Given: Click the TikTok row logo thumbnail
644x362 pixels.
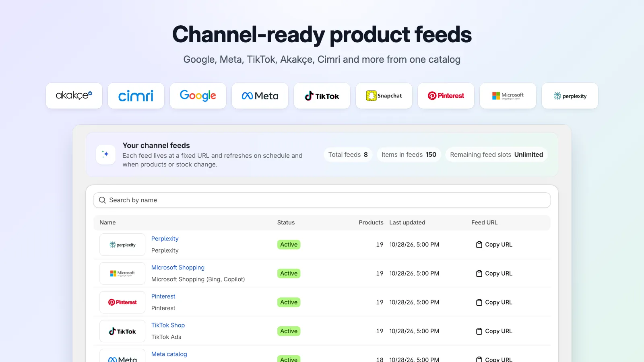Looking at the screenshot, I should [x=122, y=331].
